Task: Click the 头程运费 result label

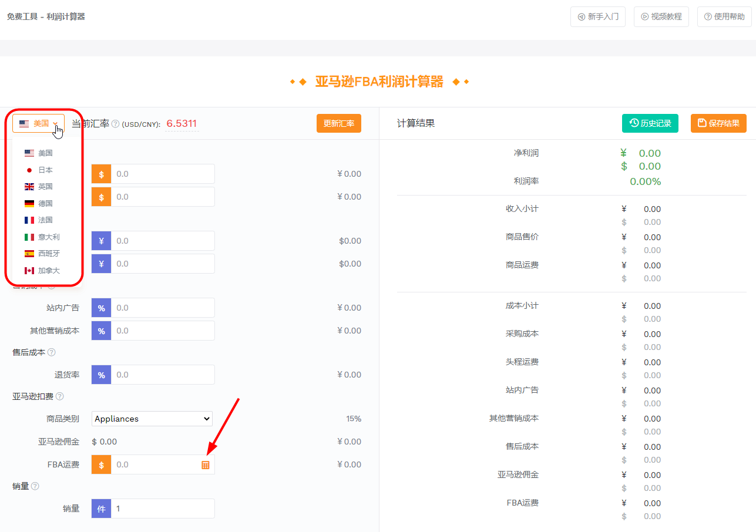Action: coord(522,362)
